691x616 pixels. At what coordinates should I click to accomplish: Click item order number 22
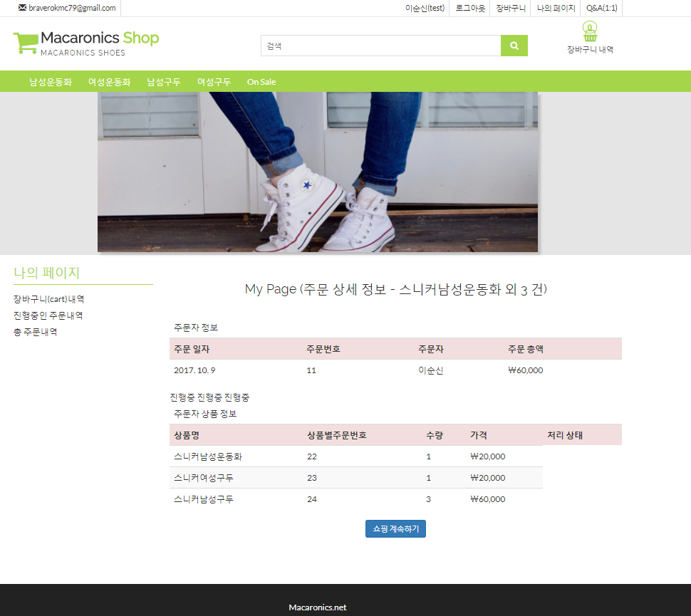(312, 456)
